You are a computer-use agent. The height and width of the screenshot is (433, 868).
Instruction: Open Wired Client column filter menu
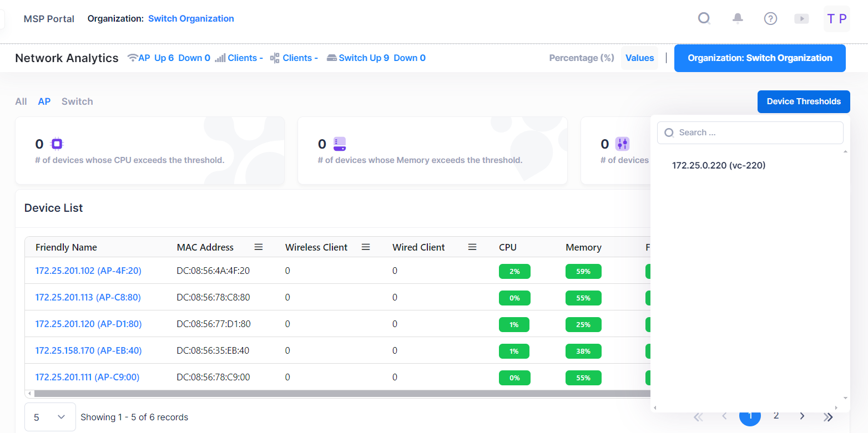coord(472,247)
